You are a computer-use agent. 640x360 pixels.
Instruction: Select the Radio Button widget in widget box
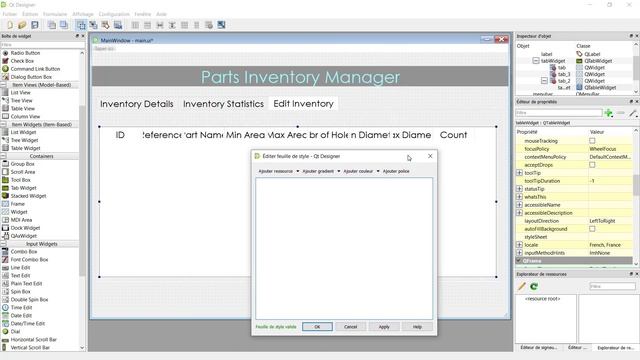pyautogui.click(x=25, y=53)
